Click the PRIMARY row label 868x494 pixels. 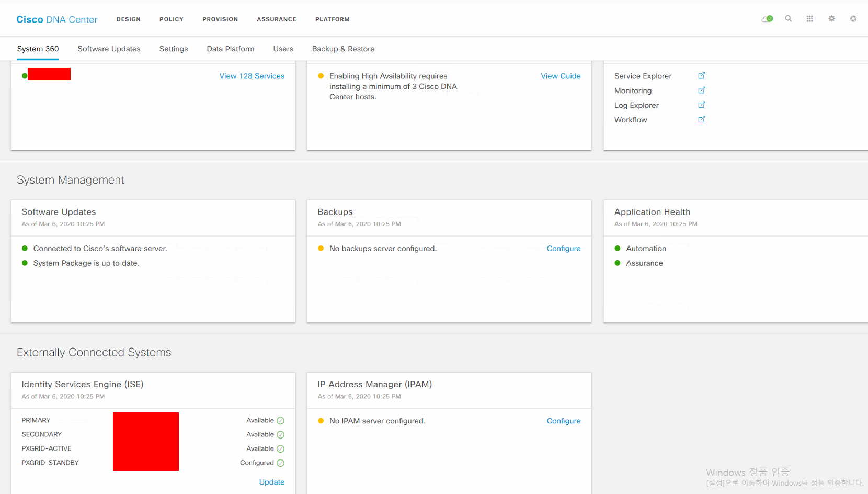(x=36, y=420)
